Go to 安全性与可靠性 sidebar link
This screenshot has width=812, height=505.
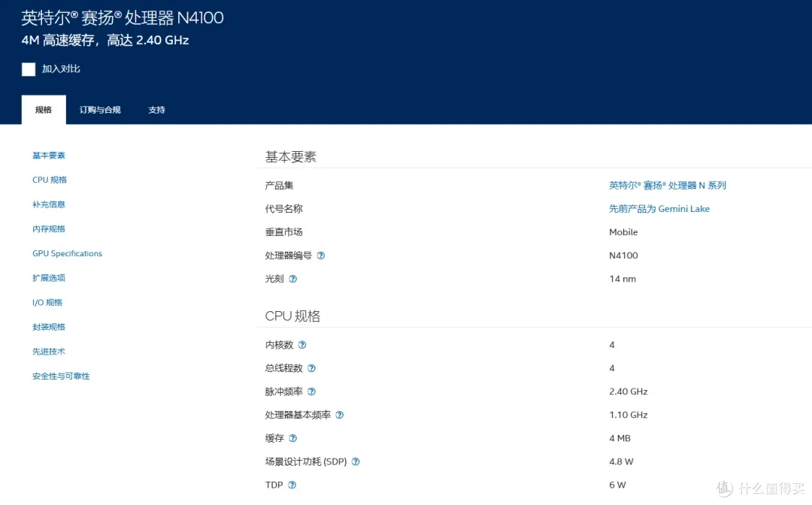click(61, 376)
